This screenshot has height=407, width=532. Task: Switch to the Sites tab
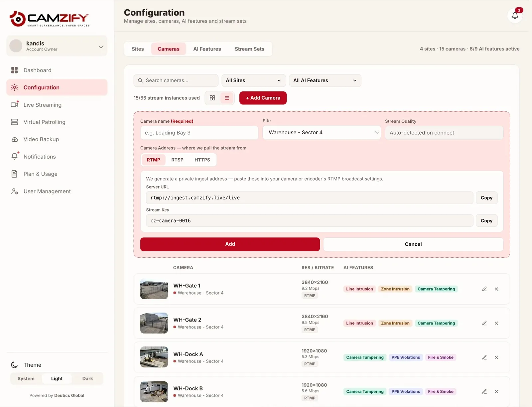138,49
